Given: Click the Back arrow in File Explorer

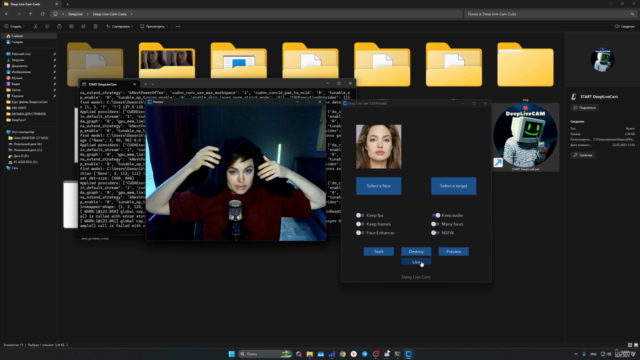Looking at the screenshot, I should (x=7, y=14).
